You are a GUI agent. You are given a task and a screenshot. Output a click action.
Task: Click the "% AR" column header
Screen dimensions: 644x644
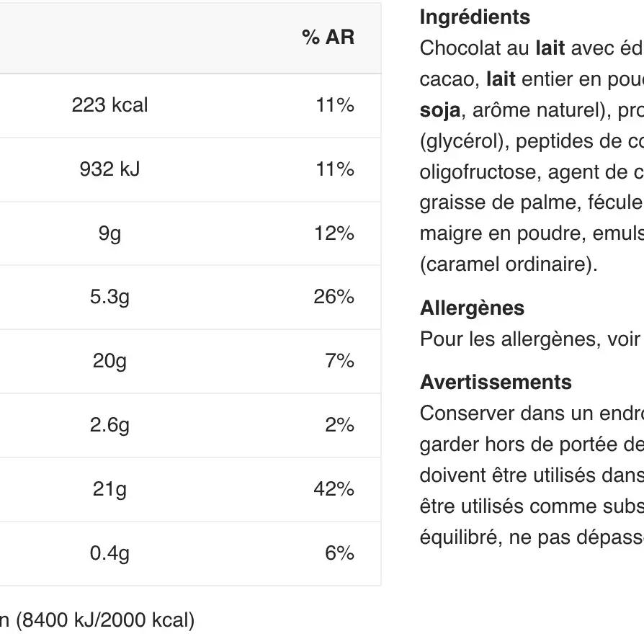(x=328, y=37)
